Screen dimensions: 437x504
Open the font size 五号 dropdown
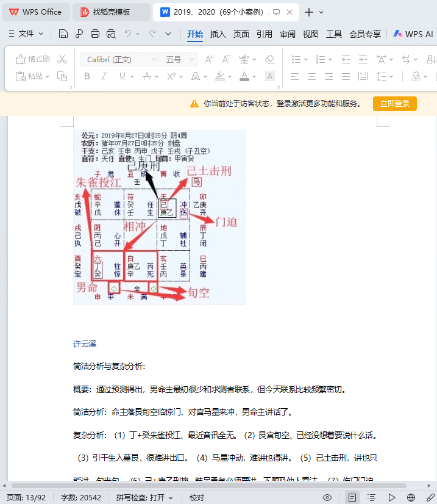(x=191, y=59)
